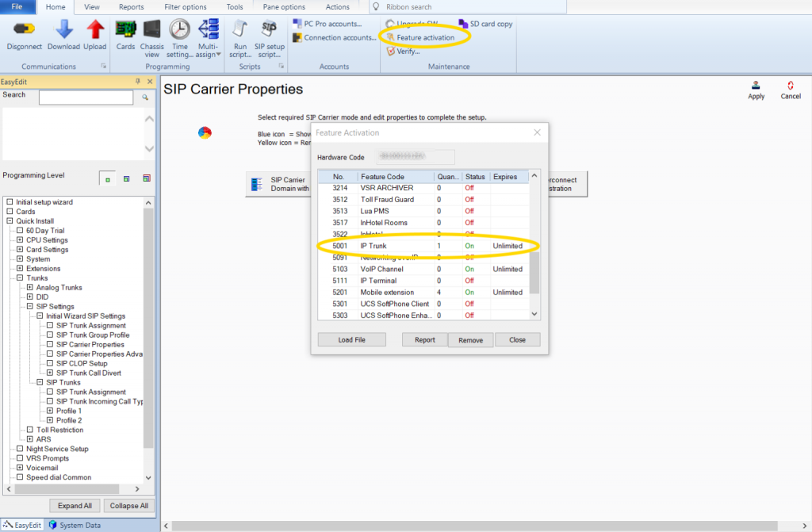
Task: Select Night Service Setup tree item
Action: pyautogui.click(x=57, y=449)
